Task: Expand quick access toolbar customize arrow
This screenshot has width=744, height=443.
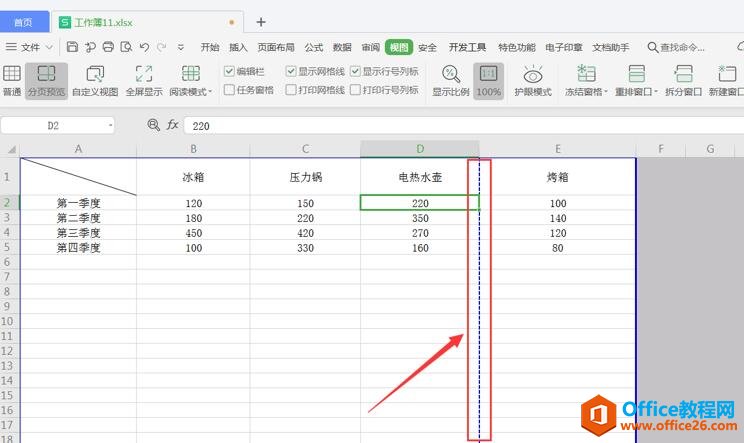Action: [181, 47]
